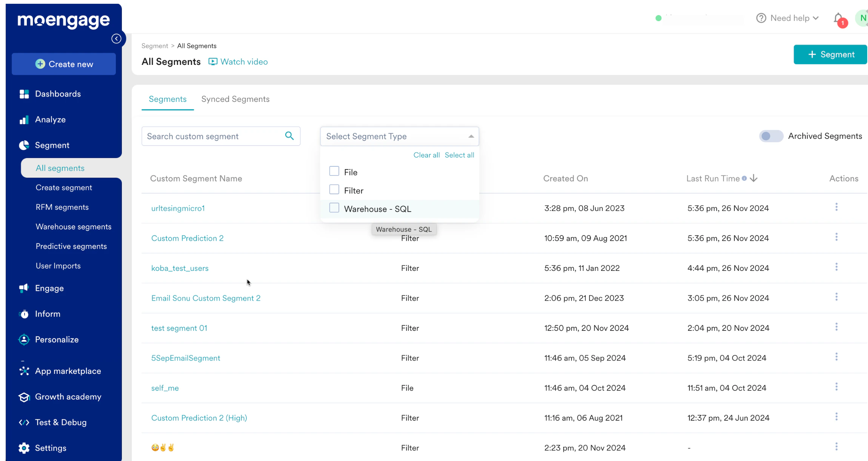Open the Settings gear in sidebar

point(24,448)
